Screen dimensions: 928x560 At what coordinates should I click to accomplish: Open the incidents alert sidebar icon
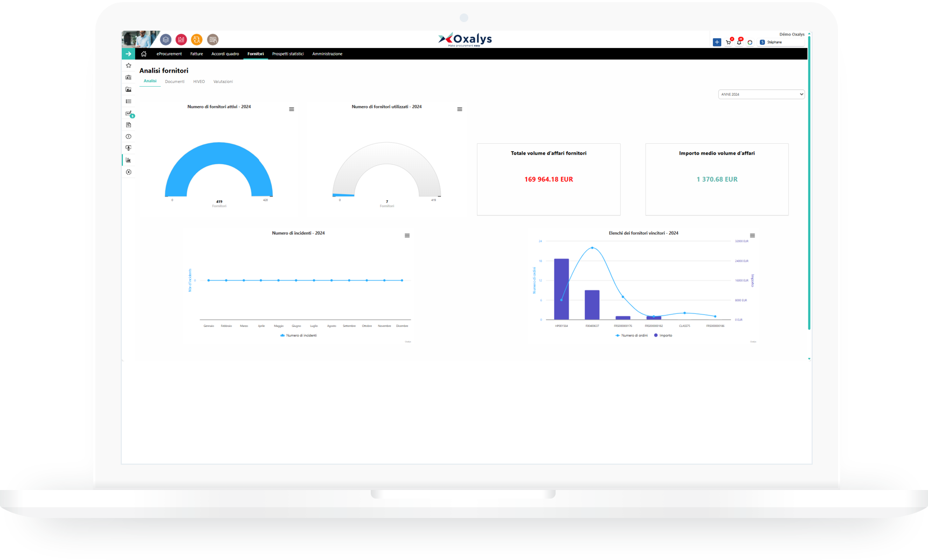128,137
